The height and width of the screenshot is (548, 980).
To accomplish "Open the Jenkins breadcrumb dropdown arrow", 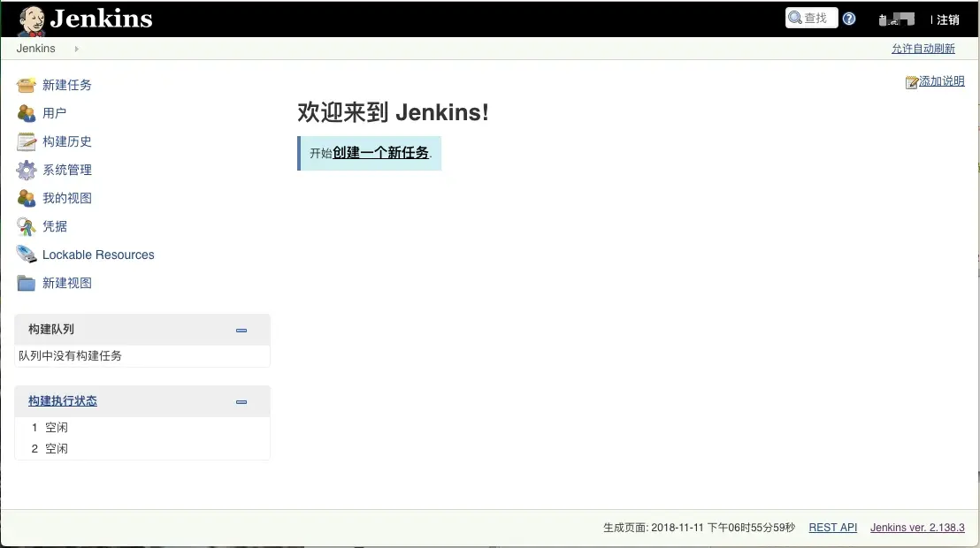I will 76,49.
